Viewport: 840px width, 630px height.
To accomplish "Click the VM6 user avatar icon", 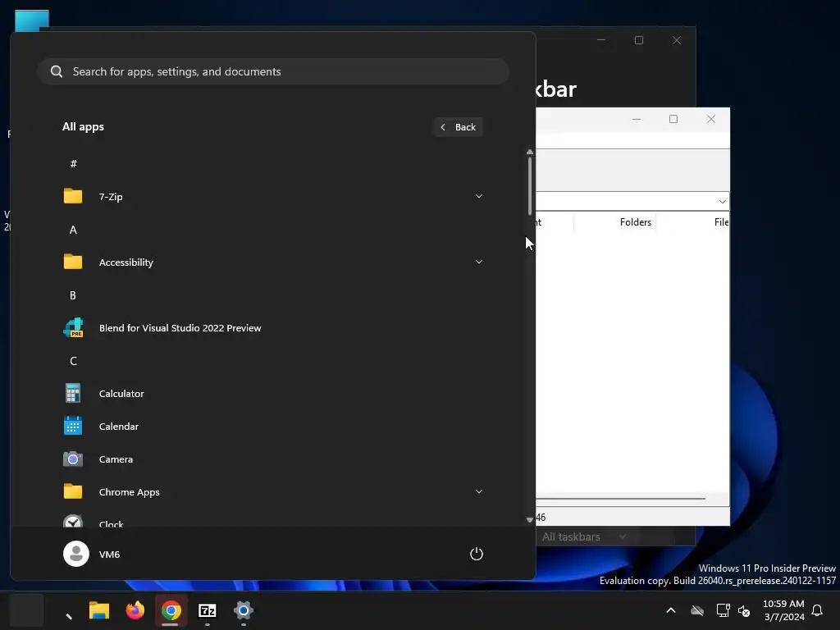I will click(x=76, y=554).
